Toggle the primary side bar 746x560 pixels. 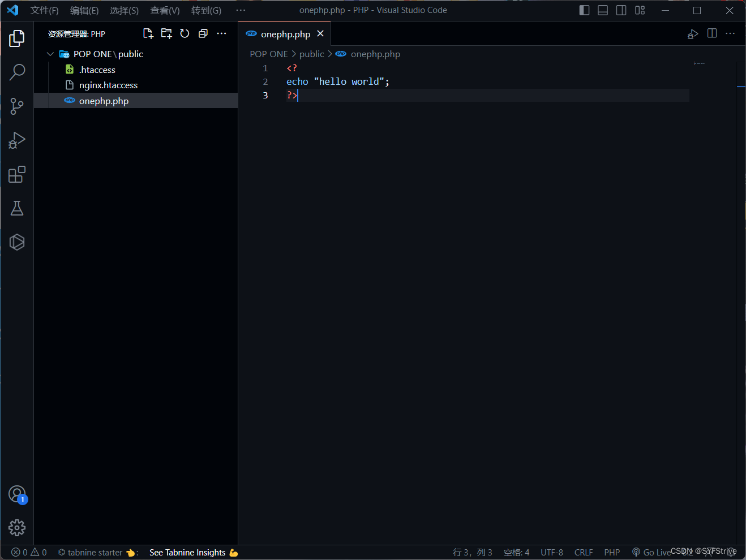pos(585,10)
